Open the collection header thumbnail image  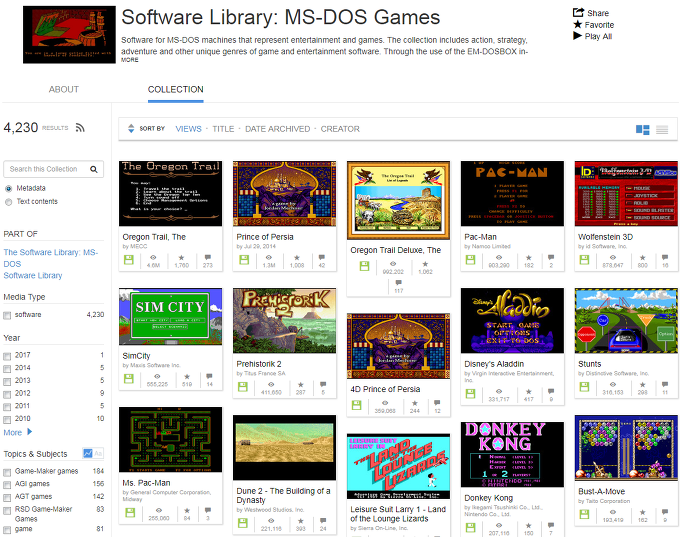pyautogui.click(x=69, y=35)
